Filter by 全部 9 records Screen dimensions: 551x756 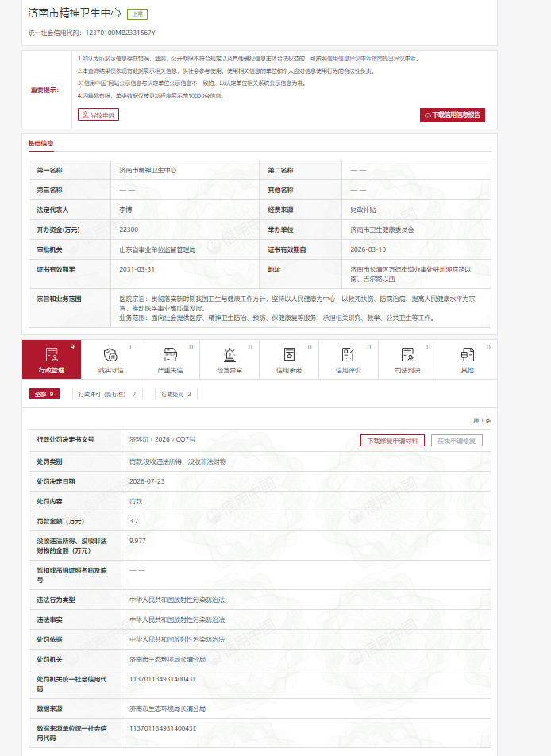44,394
